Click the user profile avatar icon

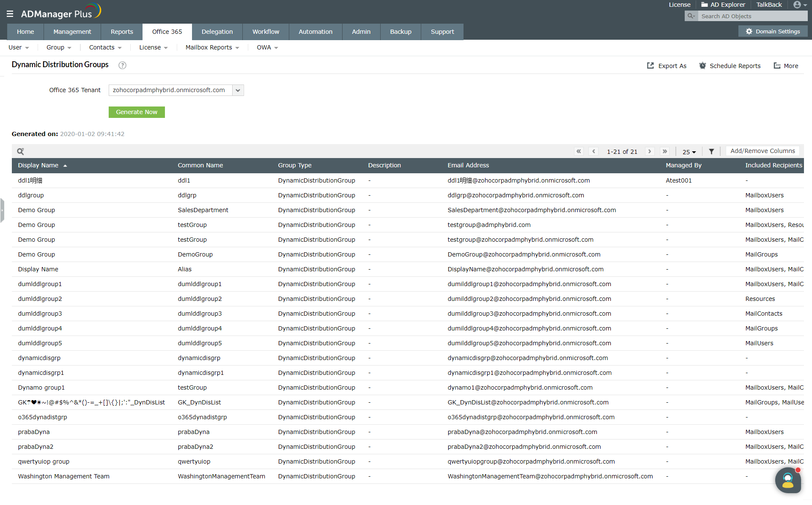[797, 5]
